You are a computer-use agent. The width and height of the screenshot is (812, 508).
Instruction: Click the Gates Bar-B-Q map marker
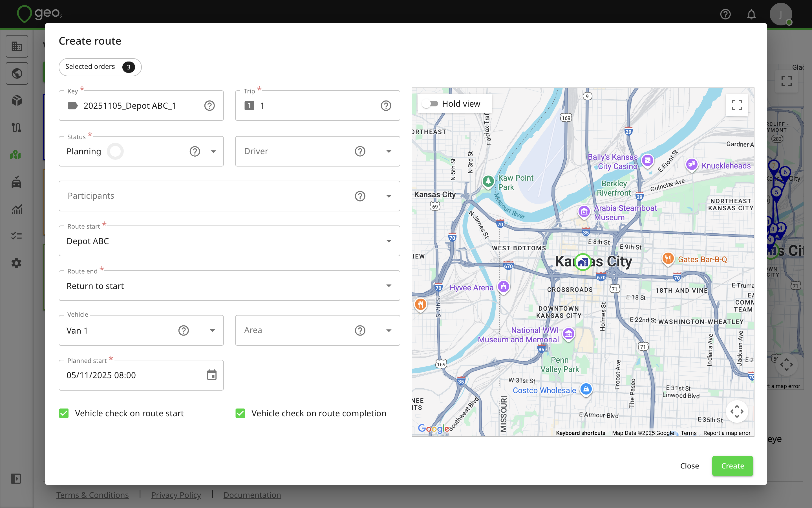coord(668,259)
